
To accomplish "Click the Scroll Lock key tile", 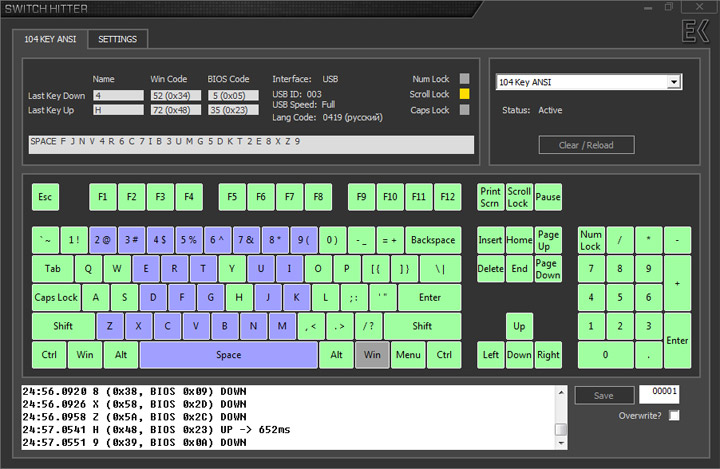I will pyautogui.click(x=519, y=197).
